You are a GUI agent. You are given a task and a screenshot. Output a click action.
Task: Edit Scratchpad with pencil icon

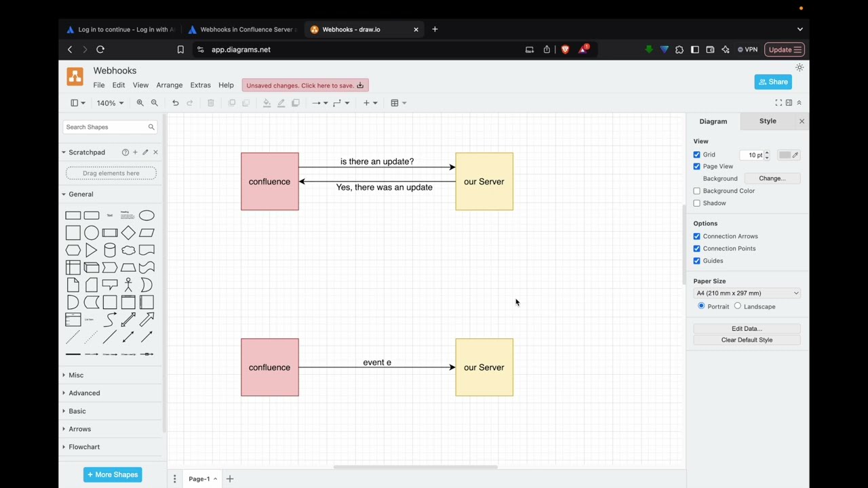coord(145,152)
